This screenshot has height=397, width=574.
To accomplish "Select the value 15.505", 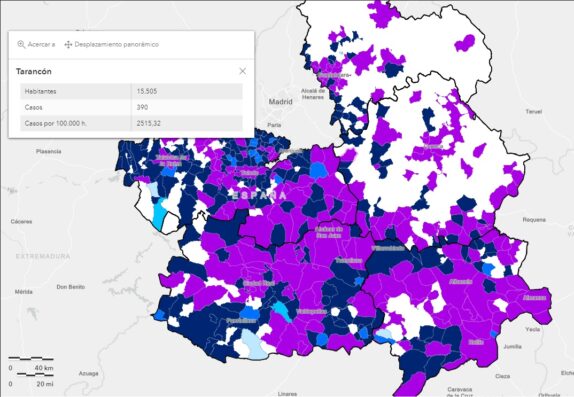I will coord(147,91).
